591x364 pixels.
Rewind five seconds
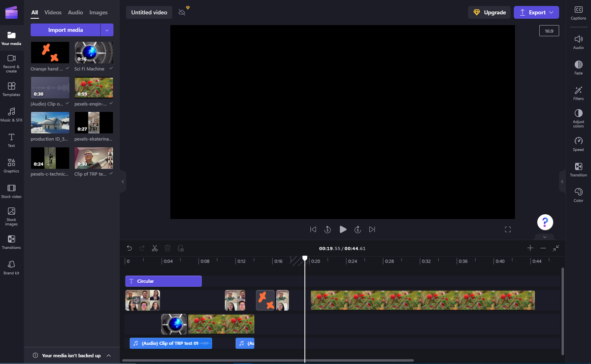tap(328, 230)
